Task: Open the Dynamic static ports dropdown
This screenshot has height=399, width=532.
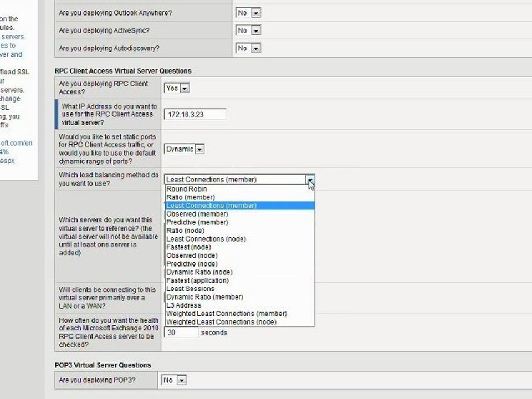Action: tap(184, 149)
